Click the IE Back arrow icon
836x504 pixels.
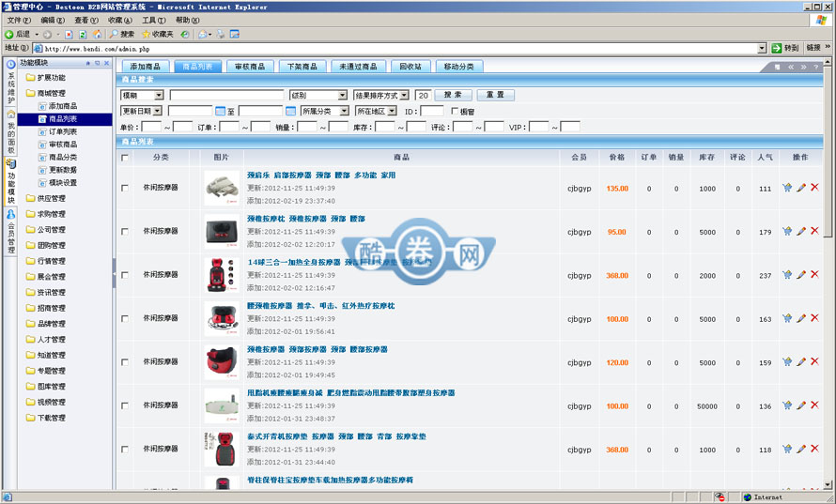tap(9, 34)
